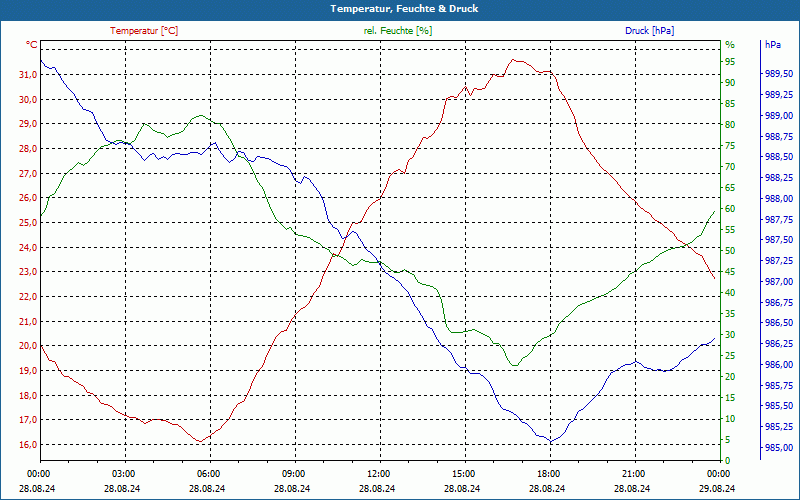Click the '28.08.24' date under 18:00
Viewport: 800px width, 500px height.
tap(547, 488)
